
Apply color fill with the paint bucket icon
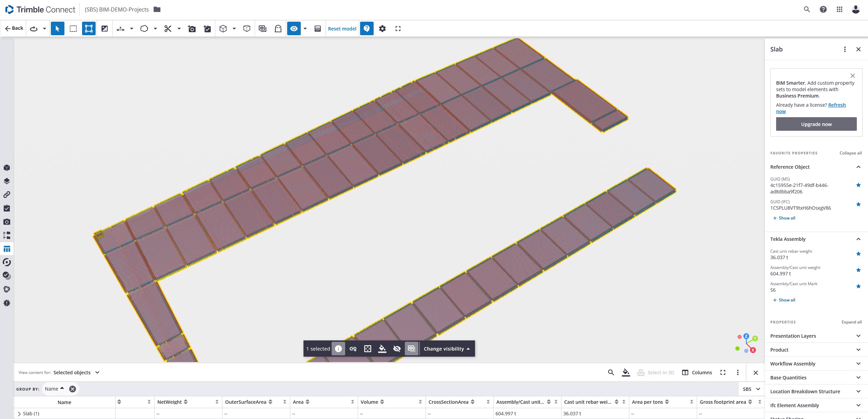coord(382,349)
